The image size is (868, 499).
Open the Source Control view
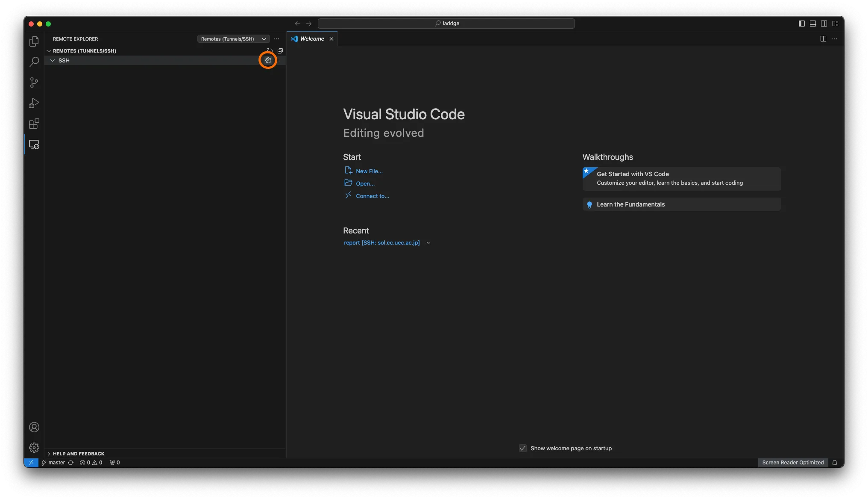click(x=34, y=82)
